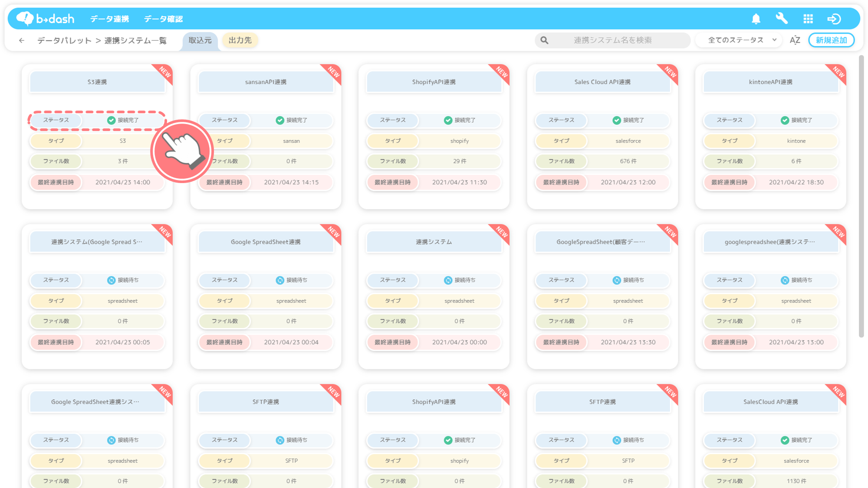
Task: Go back with the left arrow
Action: click(x=22, y=40)
